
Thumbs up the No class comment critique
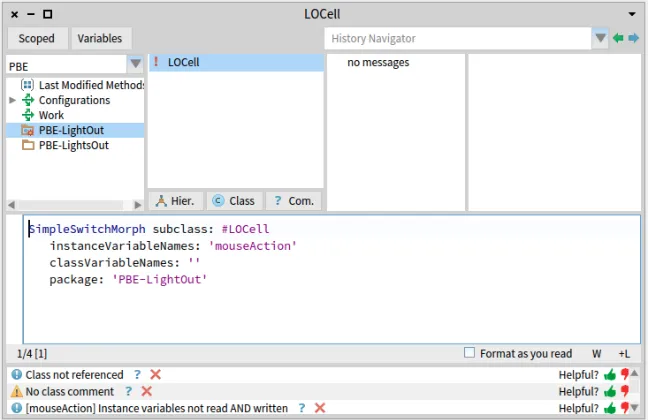[610, 391]
